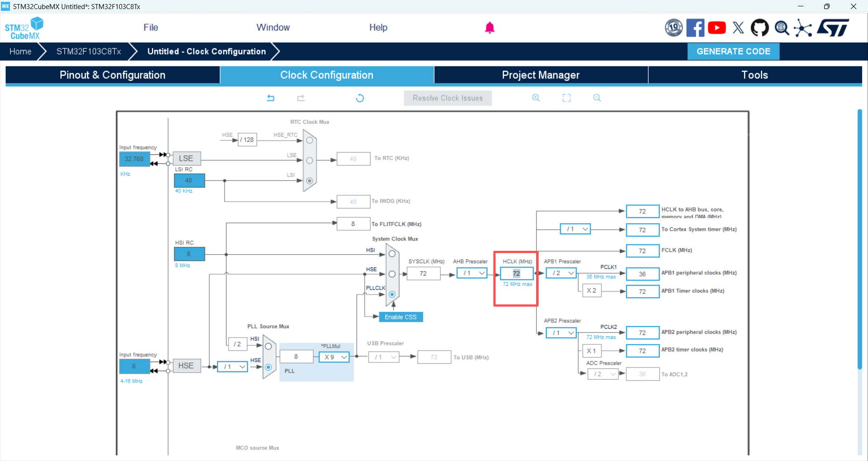Screen dimensions: 868x461
Task: Click the notification bell icon
Action: pyautogui.click(x=490, y=28)
